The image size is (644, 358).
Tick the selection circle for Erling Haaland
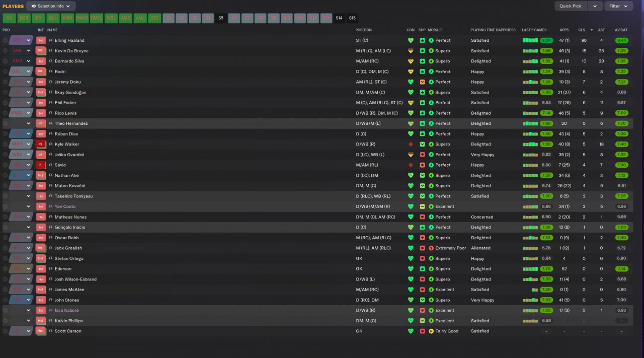pos(5,40)
